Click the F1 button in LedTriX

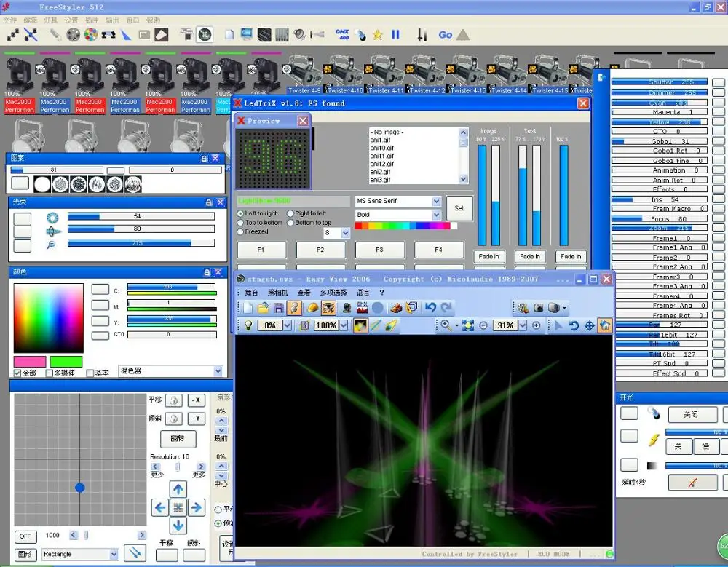[x=261, y=250]
